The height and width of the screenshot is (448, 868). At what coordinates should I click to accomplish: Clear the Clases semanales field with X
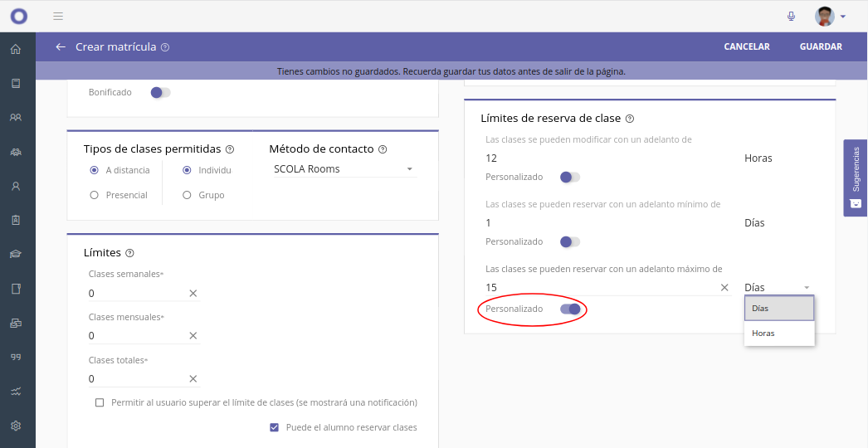(x=193, y=294)
